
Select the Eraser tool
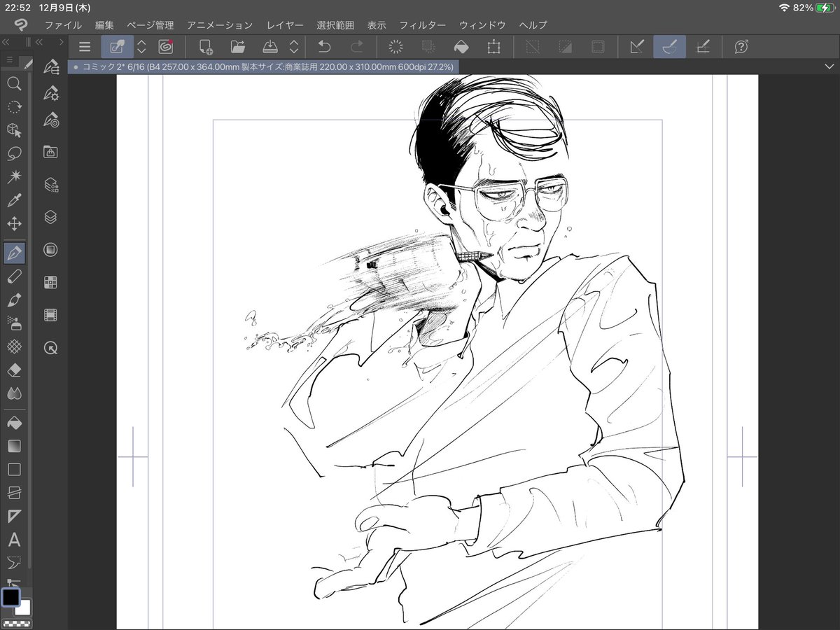tap(13, 370)
